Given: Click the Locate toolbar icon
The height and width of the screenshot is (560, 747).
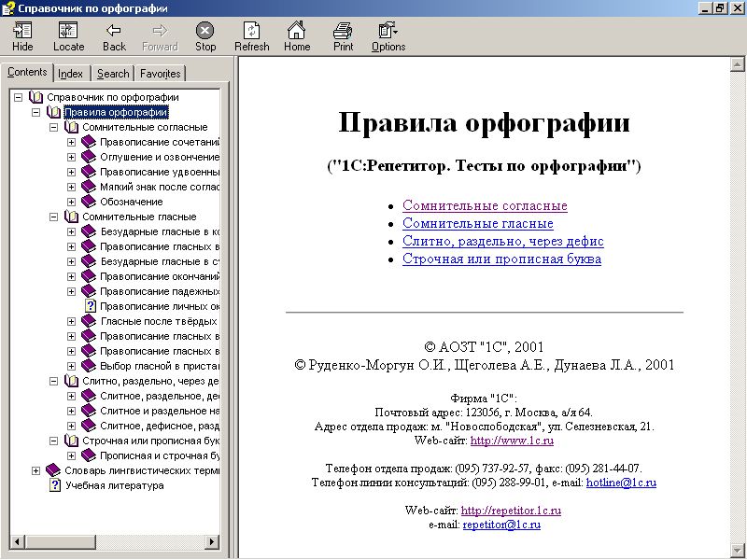Looking at the screenshot, I should coord(68,36).
